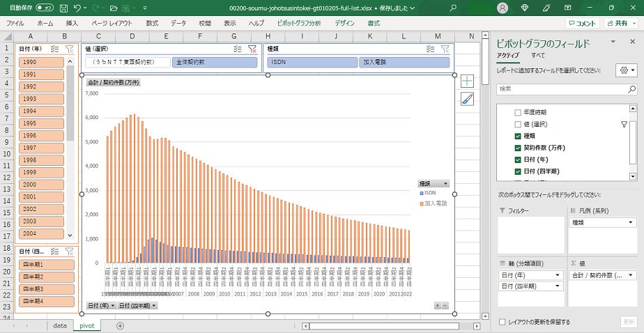Expand the field list tools gear dropdown

625,70
